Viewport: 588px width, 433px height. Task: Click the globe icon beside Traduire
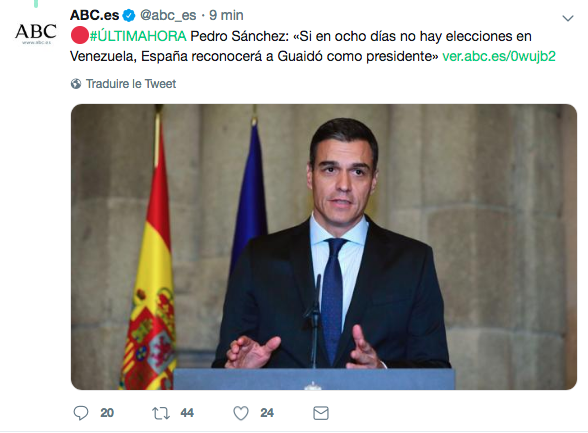click(x=76, y=84)
